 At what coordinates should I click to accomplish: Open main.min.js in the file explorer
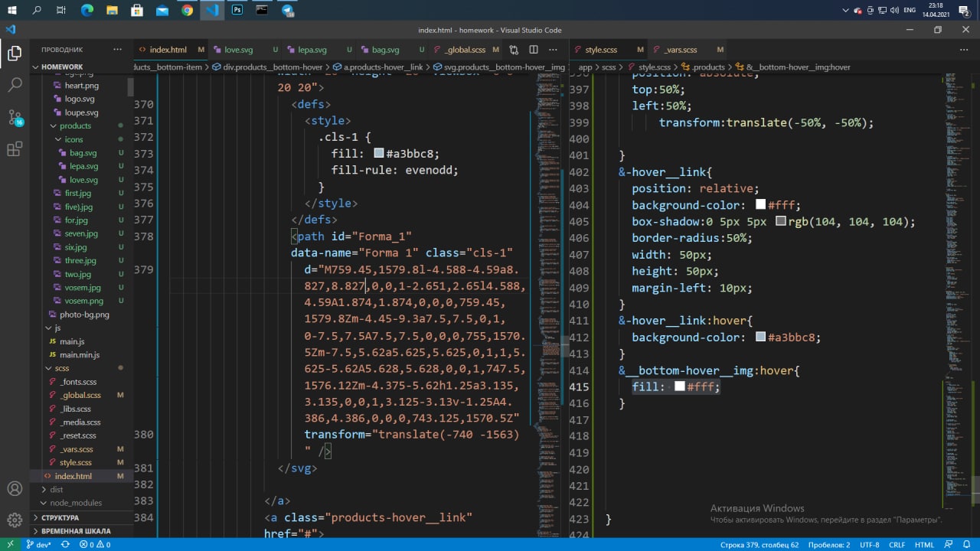[x=80, y=355]
